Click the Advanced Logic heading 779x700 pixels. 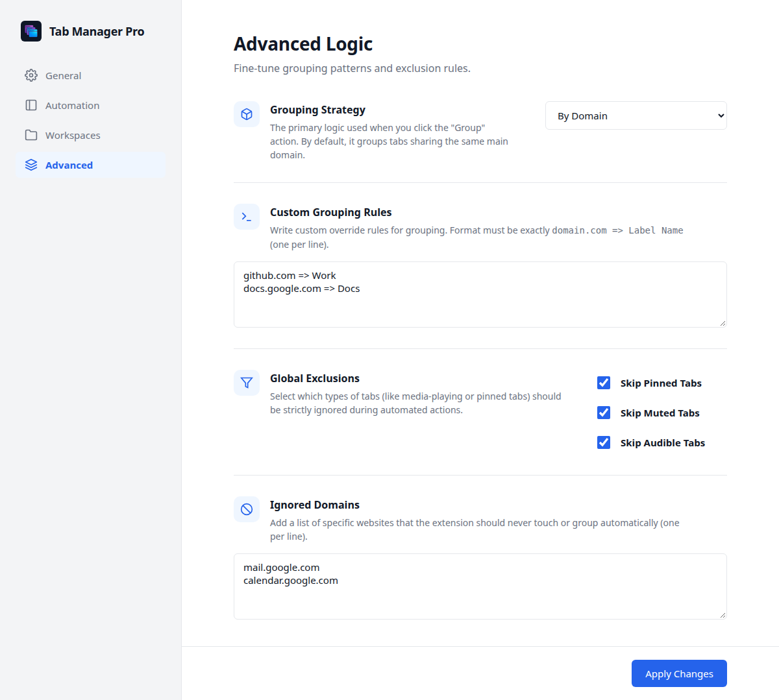[x=303, y=44]
